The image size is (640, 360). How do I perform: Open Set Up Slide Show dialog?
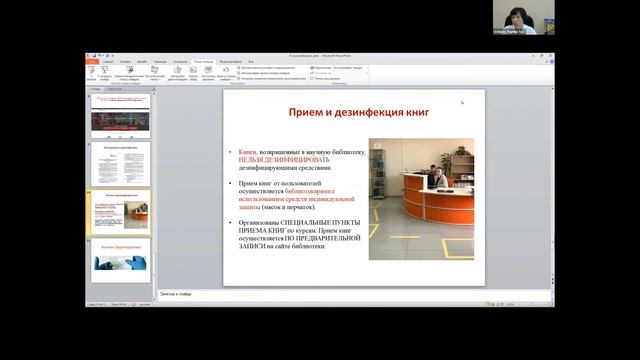point(178,73)
